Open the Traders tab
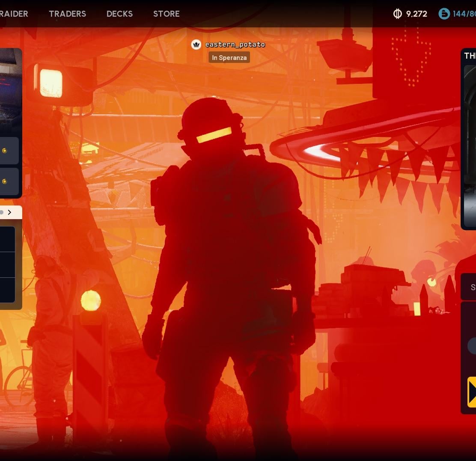Image resolution: width=476 pixels, height=461 pixels. pos(67,14)
